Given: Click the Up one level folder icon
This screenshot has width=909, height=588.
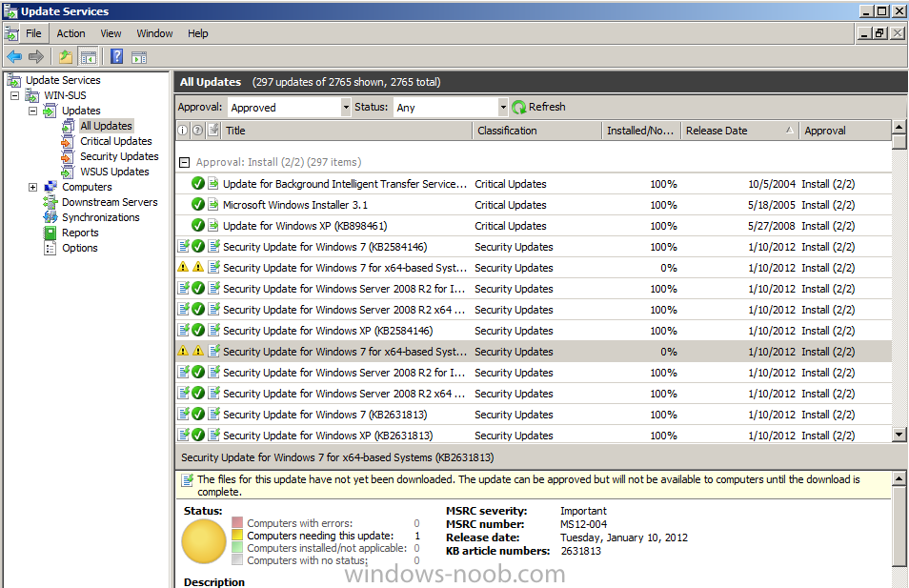Looking at the screenshot, I should click(66, 56).
